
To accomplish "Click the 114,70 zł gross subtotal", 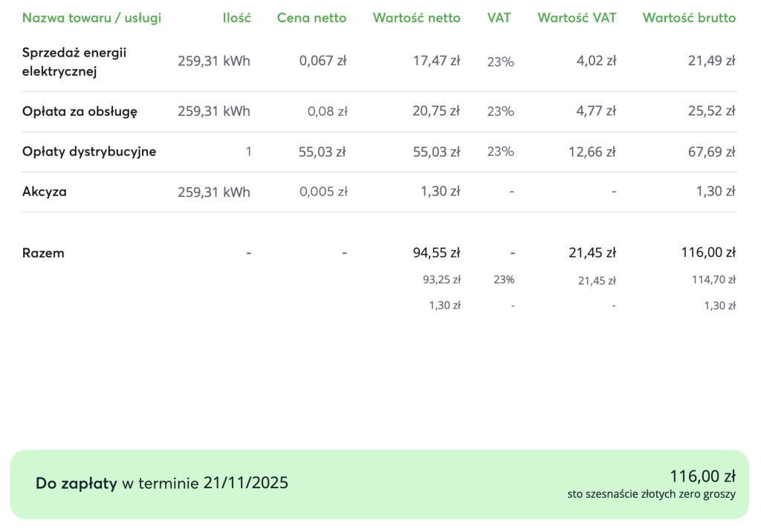I will click(713, 280).
